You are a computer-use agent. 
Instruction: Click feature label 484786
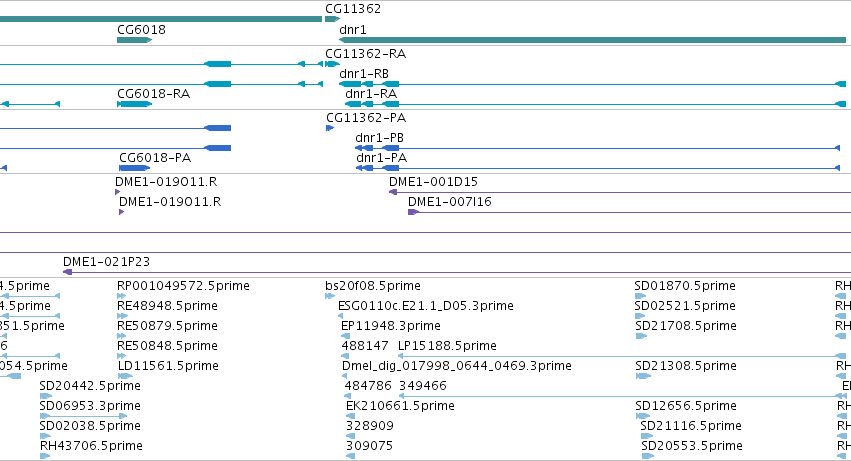tap(368, 386)
